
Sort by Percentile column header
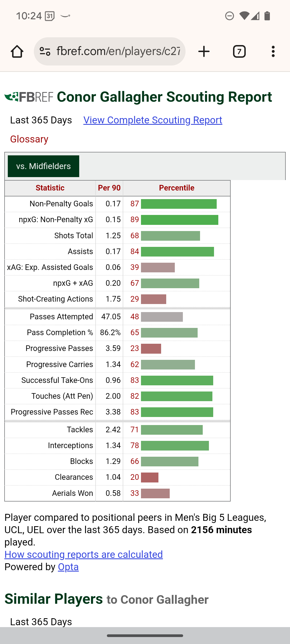tap(176, 188)
